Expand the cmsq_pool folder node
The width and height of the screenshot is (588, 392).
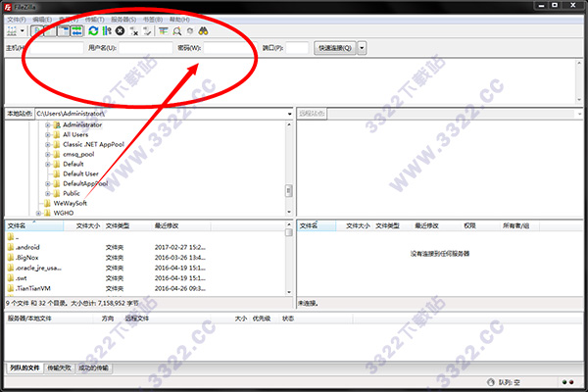point(48,154)
